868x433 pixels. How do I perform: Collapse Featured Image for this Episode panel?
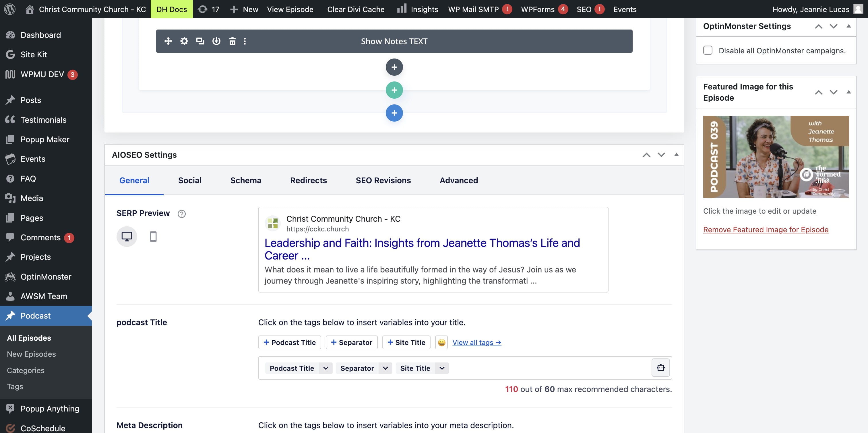click(848, 92)
